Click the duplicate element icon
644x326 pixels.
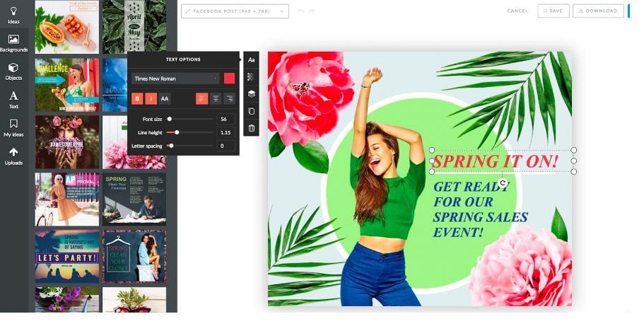pos(252,111)
